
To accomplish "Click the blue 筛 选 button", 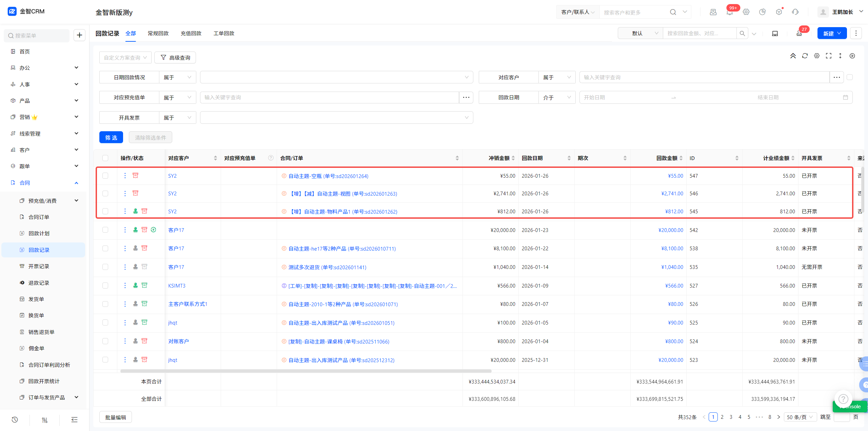I will [111, 138].
